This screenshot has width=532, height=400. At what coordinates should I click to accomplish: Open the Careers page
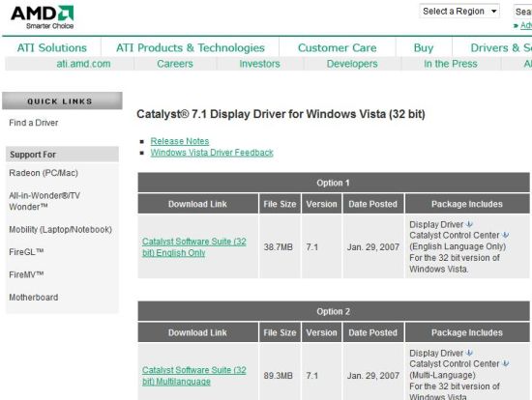pos(175,64)
